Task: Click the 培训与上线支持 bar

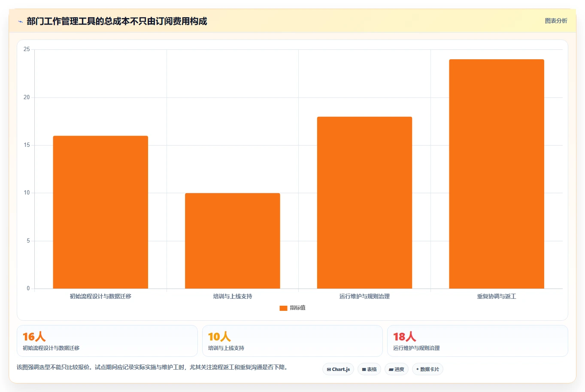Action: pyautogui.click(x=233, y=241)
